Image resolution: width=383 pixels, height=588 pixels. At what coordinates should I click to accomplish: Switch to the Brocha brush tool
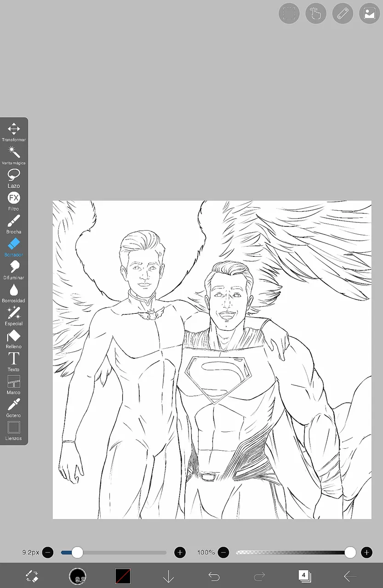coord(14,224)
